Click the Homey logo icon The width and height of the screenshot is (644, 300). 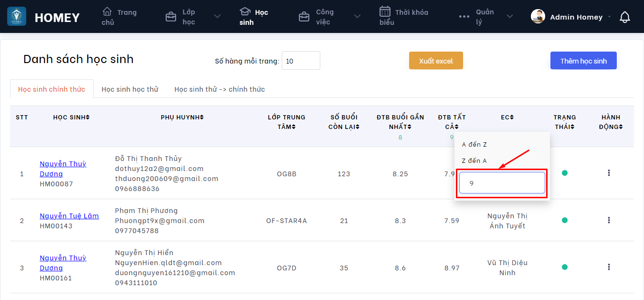coord(17,17)
